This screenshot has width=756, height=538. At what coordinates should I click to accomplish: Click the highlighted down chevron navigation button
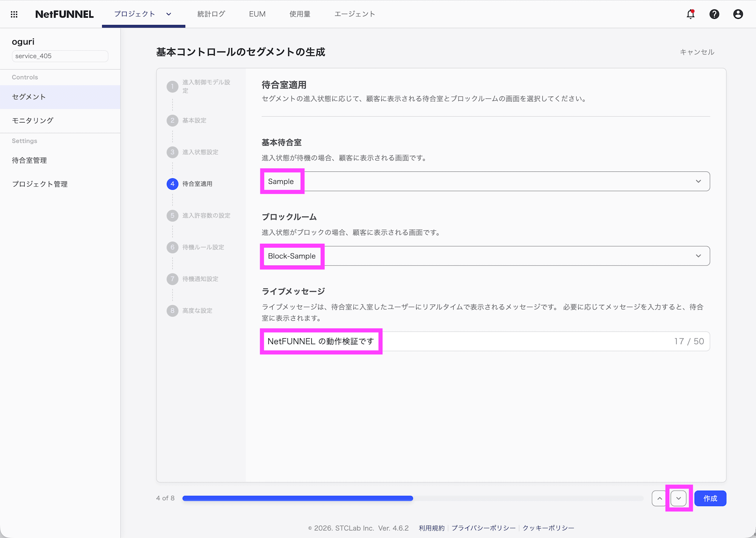click(679, 498)
